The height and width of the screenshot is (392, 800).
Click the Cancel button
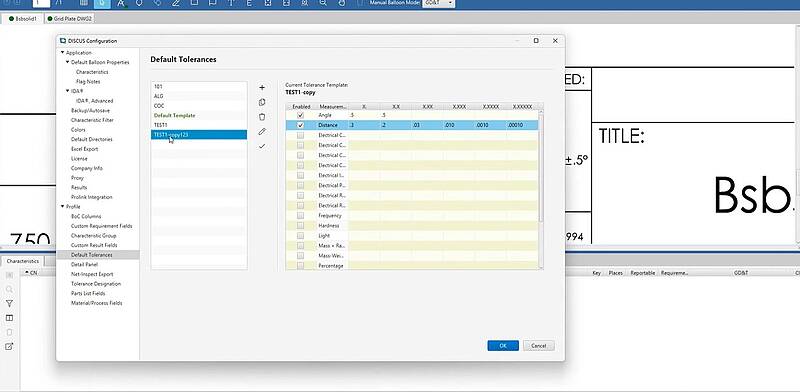tap(539, 346)
